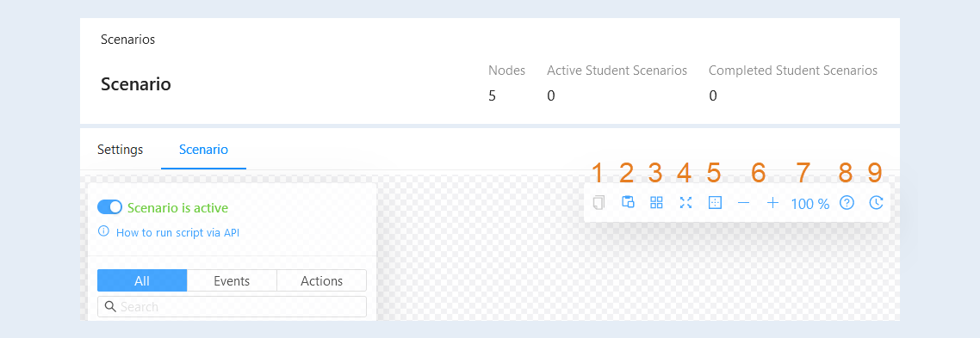Toggle the Scenario is active switch
This screenshot has height=338, width=980.
pyautogui.click(x=109, y=208)
